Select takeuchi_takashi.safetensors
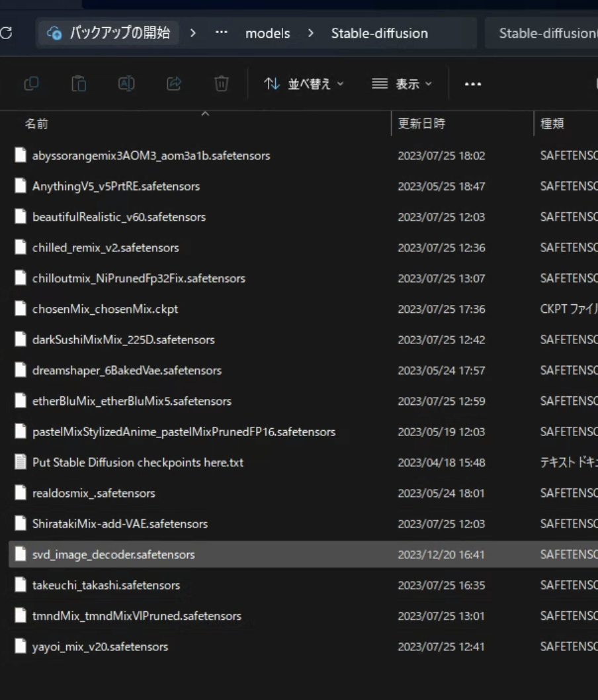The height and width of the screenshot is (700, 598). tap(107, 586)
